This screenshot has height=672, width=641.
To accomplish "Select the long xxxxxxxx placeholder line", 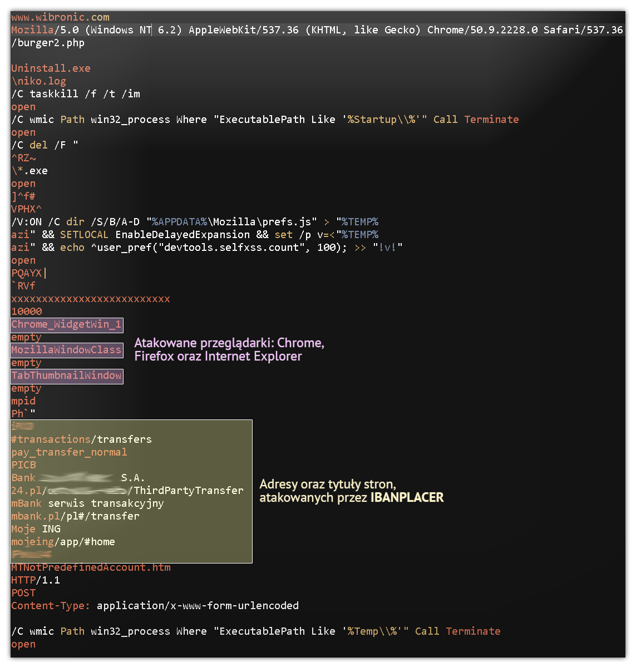I will click(x=91, y=299).
